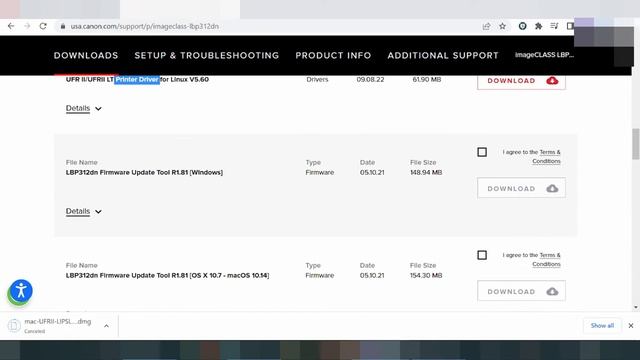
Task: Click the cloud icon on macOS firmware download
Action: [x=552, y=291]
